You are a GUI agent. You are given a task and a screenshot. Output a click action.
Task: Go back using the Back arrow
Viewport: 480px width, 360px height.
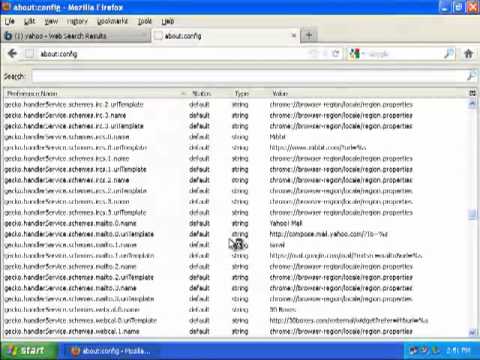pyautogui.click(x=12, y=53)
